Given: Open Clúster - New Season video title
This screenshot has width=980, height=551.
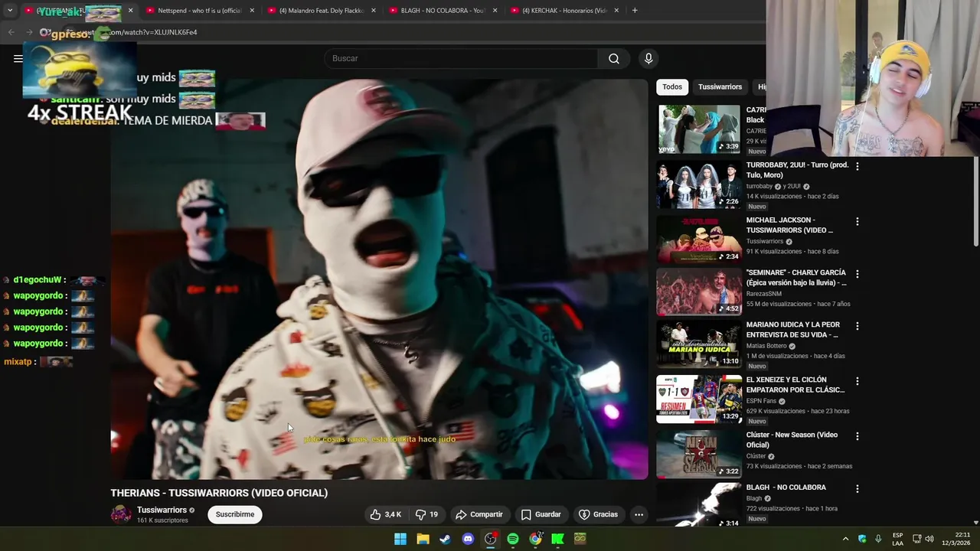Looking at the screenshot, I should click(792, 440).
